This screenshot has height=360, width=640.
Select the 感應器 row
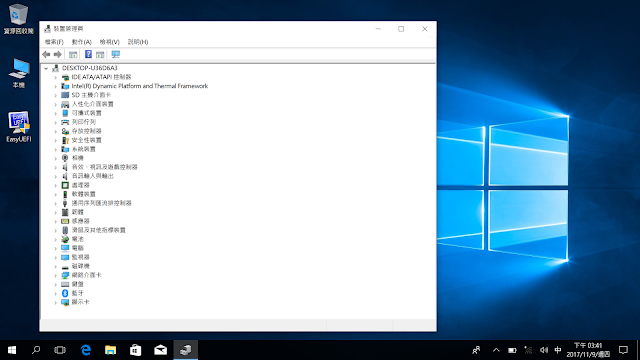(x=80, y=221)
